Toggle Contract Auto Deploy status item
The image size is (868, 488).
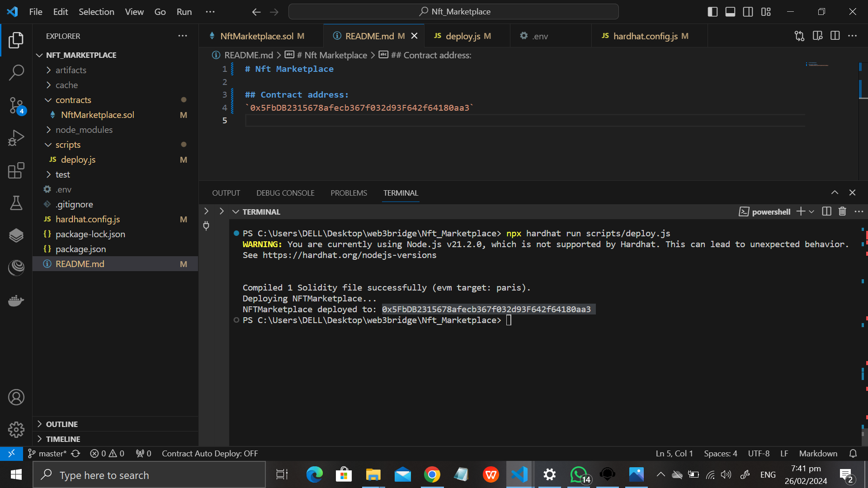point(210,453)
